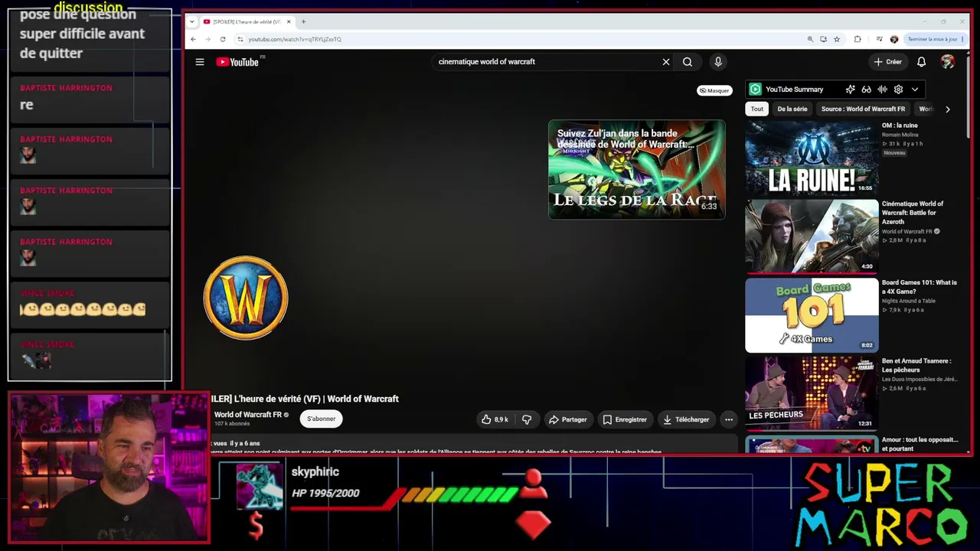Open the Chrome tab search dropdown
The height and width of the screenshot is (551, 980).
pos(191,21)
